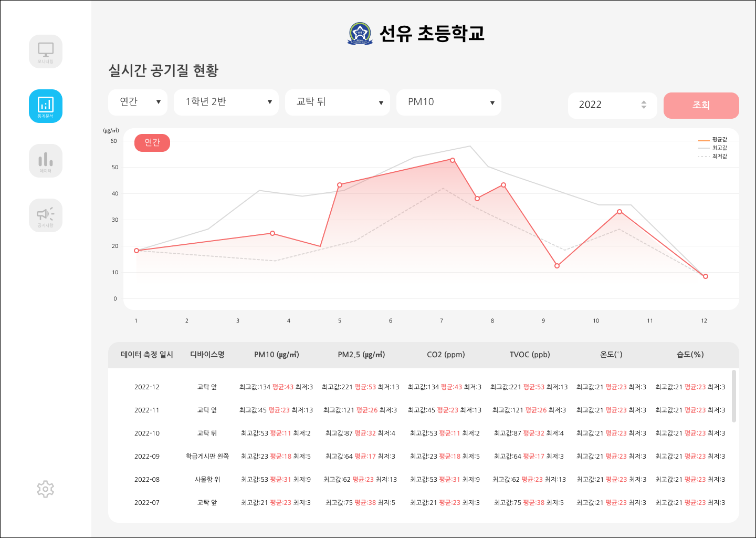756x538 pixels.
Task: Click the lowest dip data point near month 9
Action: pyautogui.click(x=557, y=266)
